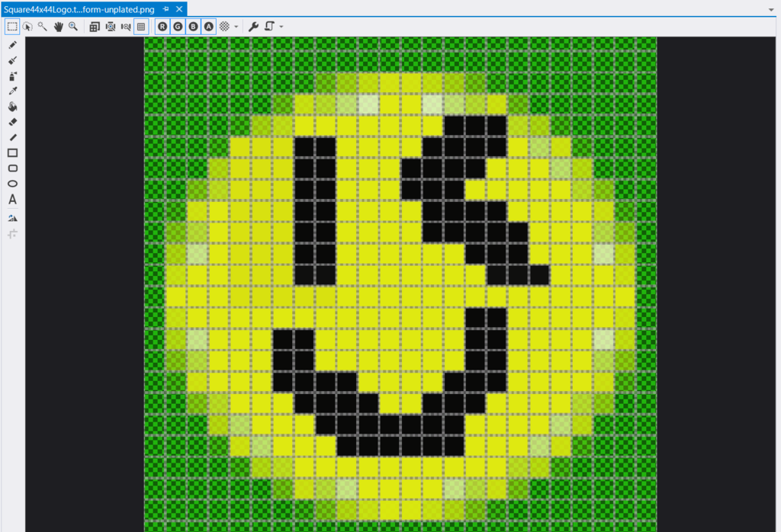Open the document tab overflow dropdown
The image size is (781, 532).
pos(771,9)
